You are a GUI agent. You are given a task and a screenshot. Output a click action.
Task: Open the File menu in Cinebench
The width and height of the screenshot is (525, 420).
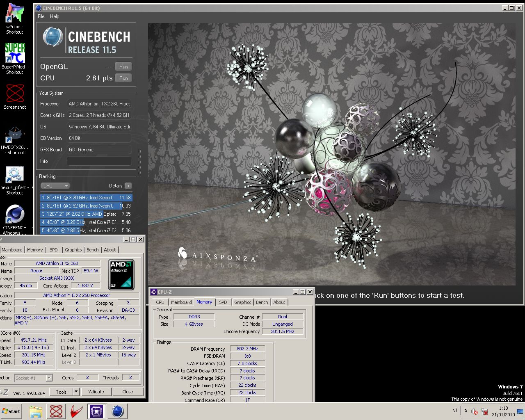[x=41, y=16]
